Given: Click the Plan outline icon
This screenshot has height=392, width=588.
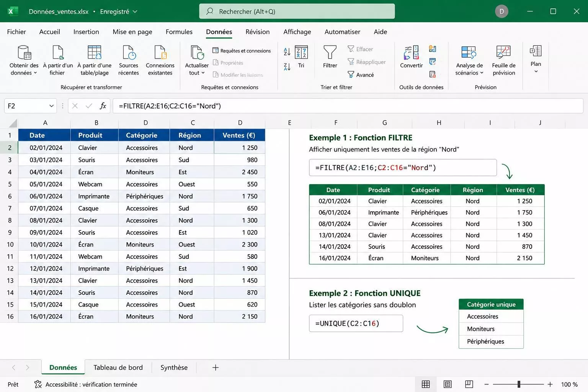Looking at the screenshot, I should (x=536, y=51).
